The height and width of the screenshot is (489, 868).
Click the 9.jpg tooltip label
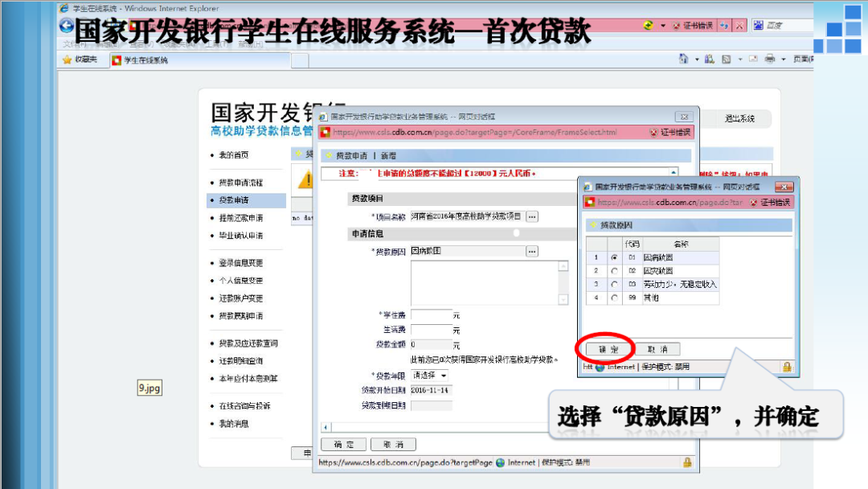coord(149,388)
